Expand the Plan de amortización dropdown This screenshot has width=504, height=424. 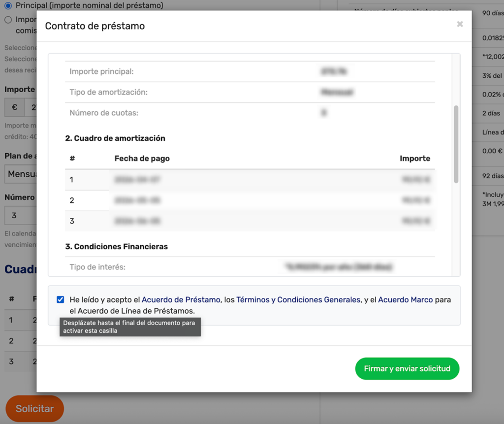click(x=21, y=174)
